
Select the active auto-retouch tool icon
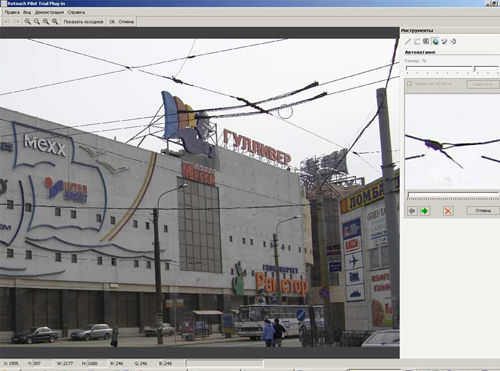(x=435, y=41)
